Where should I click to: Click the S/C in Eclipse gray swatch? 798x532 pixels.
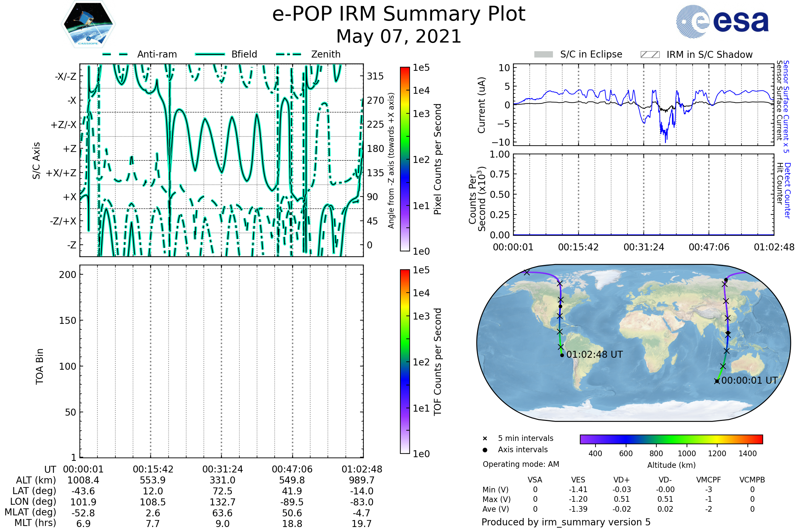(543, 55)
